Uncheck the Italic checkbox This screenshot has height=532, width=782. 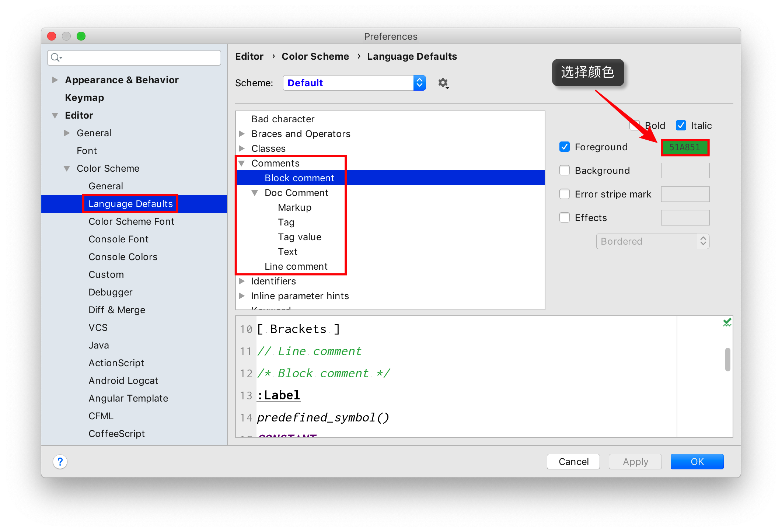coord(681,126)
